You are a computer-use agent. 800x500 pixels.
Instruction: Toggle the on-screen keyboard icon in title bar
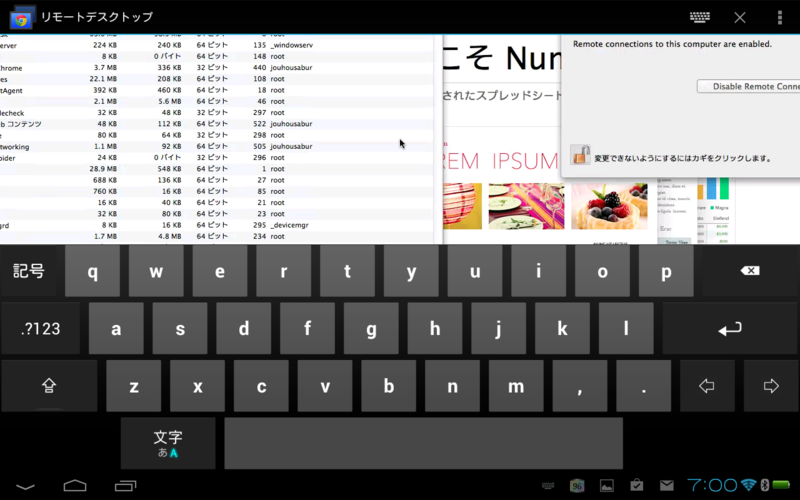[699, 17]
